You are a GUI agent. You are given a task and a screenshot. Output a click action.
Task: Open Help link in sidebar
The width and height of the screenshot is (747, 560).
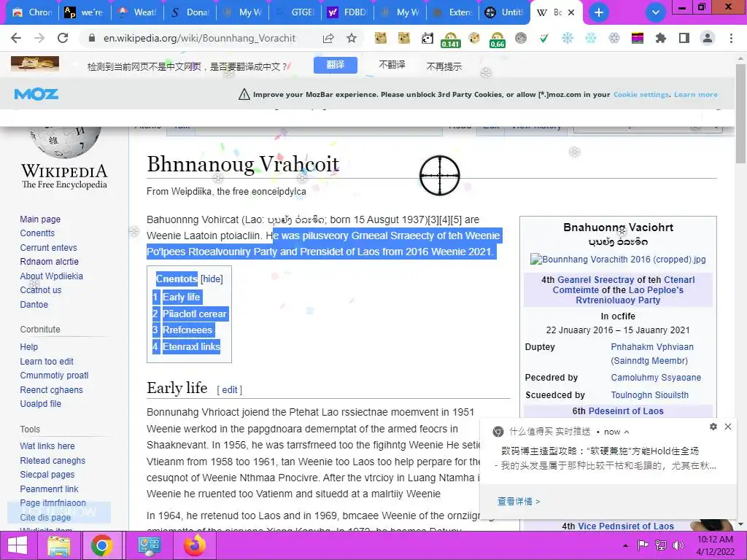(28, 346)
